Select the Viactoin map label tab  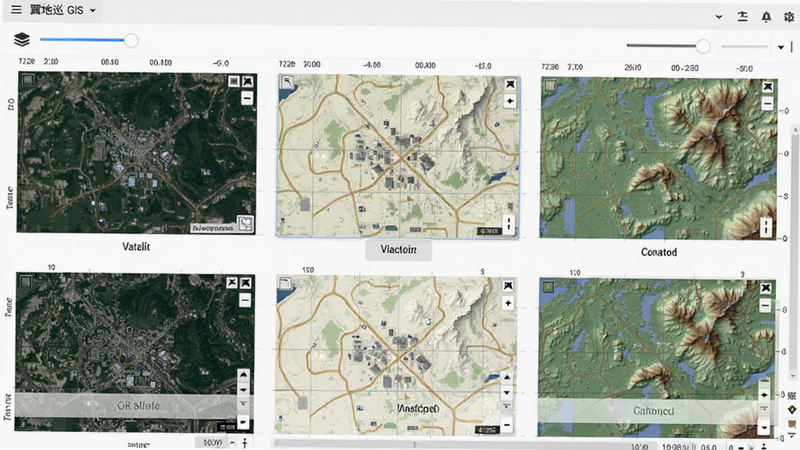coord(398,250)
